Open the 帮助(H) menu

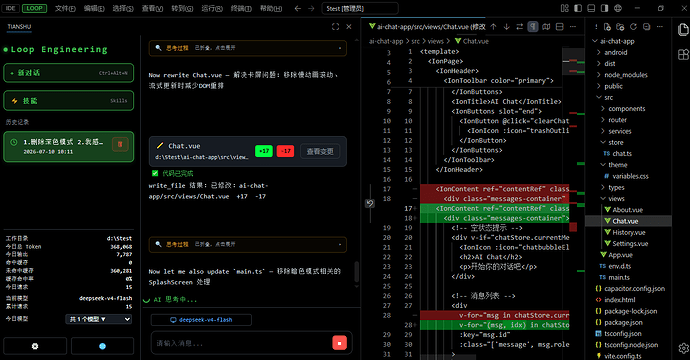(x=271, y=8)
